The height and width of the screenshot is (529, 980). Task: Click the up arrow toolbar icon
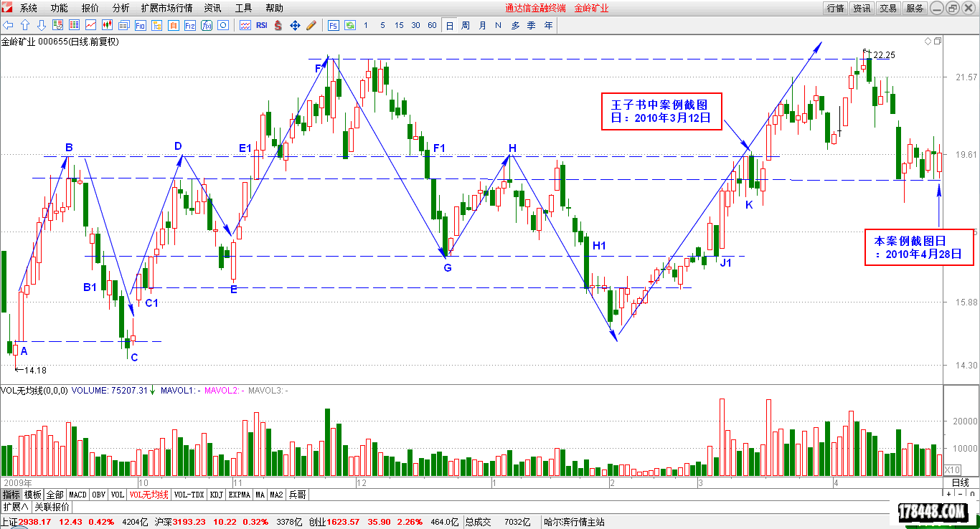coord(24,25)
